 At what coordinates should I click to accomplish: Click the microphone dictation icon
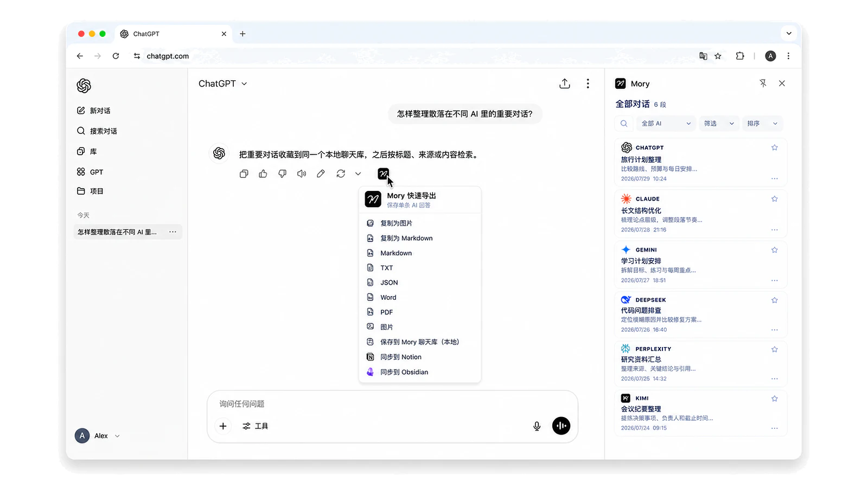point(537,426)
